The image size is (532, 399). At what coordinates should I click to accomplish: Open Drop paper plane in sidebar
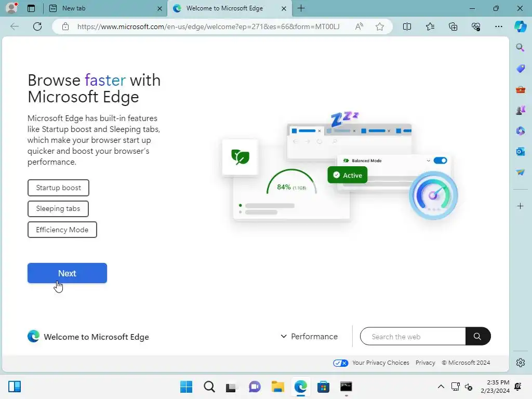(520, 172)
